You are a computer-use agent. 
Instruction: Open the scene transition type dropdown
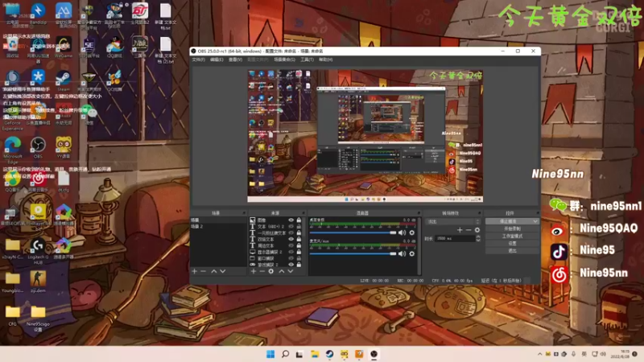click(453, 222)
